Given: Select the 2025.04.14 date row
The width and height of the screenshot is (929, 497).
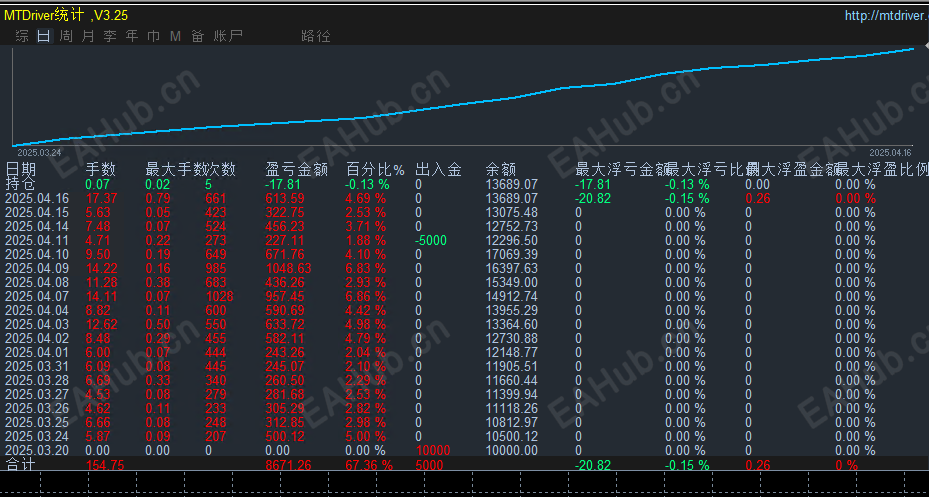Looking at the screenshot, I should (37, 226).
